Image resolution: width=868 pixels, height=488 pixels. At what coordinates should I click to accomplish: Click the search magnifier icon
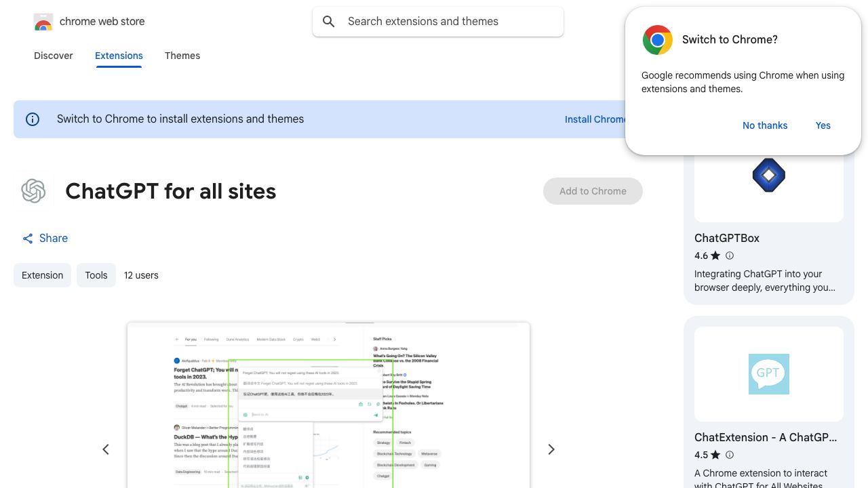pyautogui.click(x=329, y=22)
